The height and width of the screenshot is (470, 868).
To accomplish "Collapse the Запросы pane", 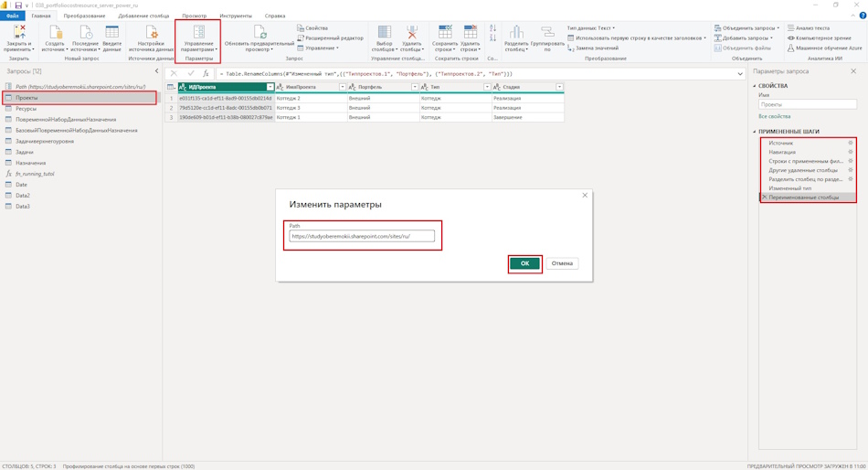I will (156, 71).
